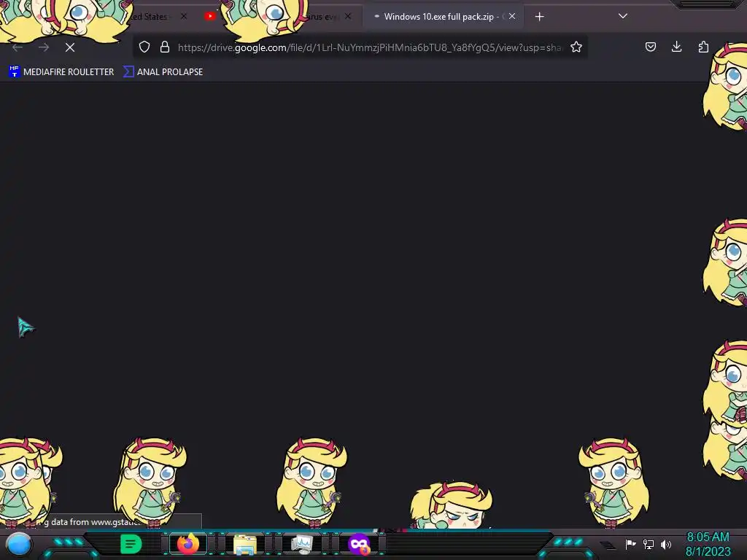Open the network tray icon
This screenshot has height=560, width=747.
[649, 544]
